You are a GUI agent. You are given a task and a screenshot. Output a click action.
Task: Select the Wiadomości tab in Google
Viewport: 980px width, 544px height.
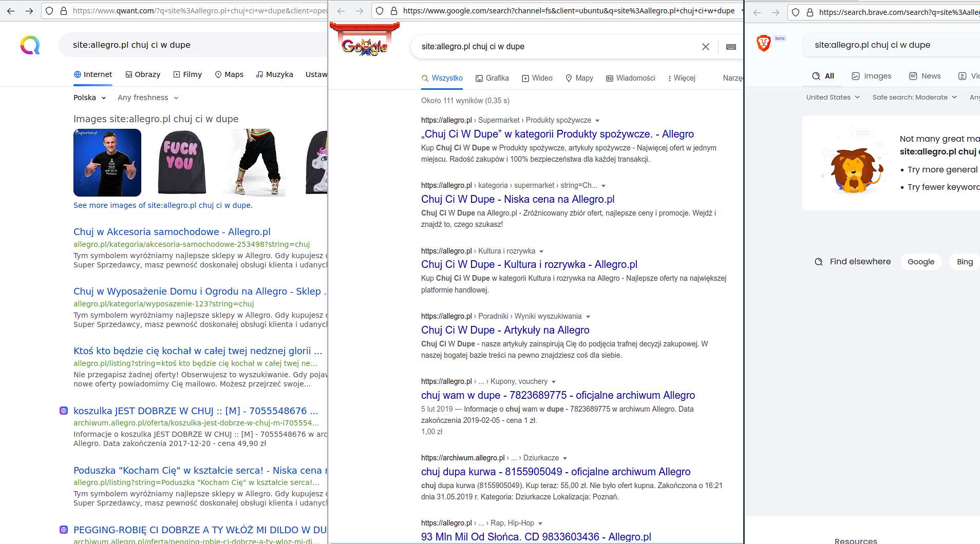pos(631,78)
